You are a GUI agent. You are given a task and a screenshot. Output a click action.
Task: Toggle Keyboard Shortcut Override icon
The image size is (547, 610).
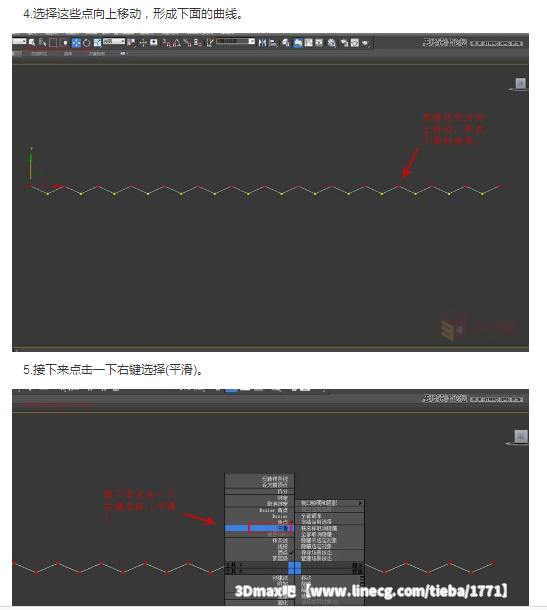154,42
